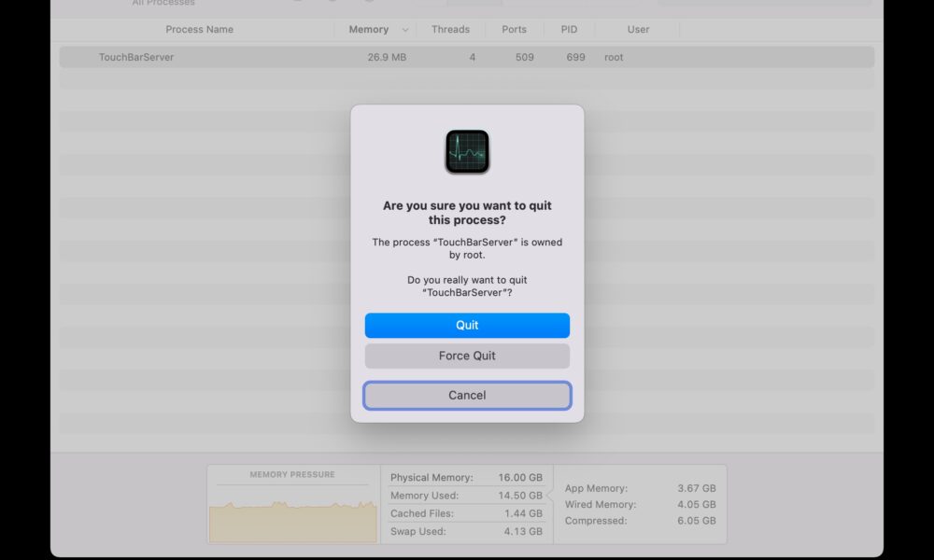Sort by the Memory column header
This screenshot has height=560, width=934.
[369, 29]
